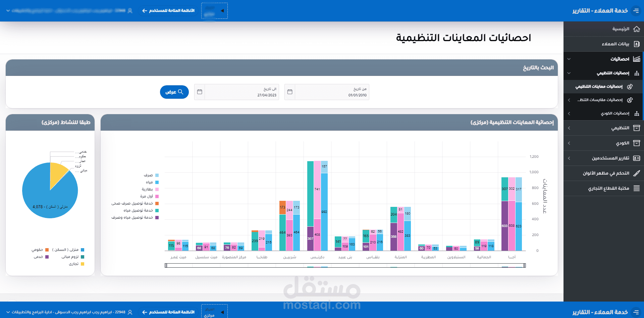The width and height of the screenshot is (644, 318).
Task: Toggle the تجاري slice in the pie legend
Action: (75, 264)
